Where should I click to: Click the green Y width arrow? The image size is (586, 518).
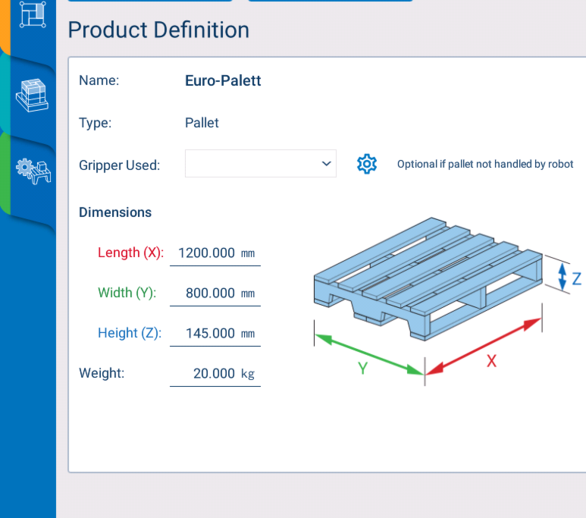tap(369, 354)
